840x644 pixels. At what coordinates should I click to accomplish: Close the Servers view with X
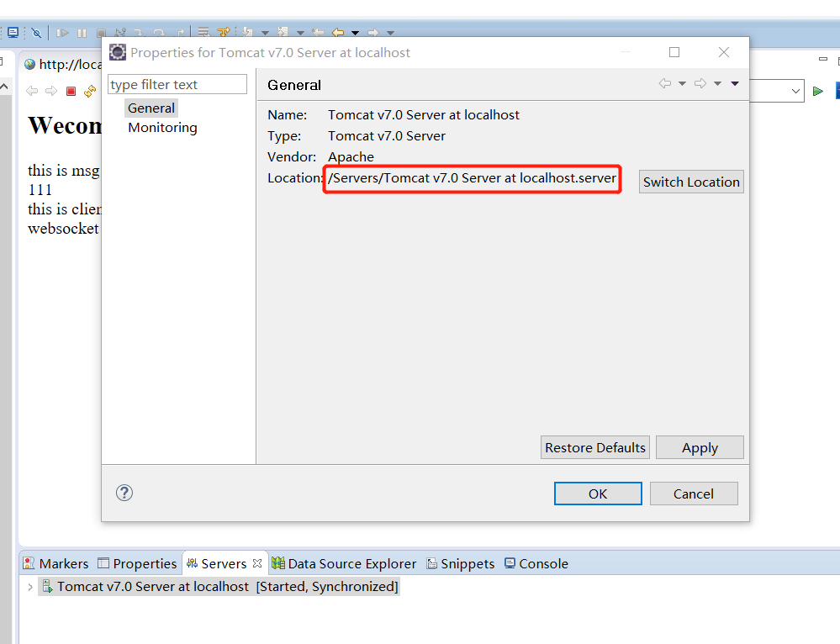coord(257,563)
